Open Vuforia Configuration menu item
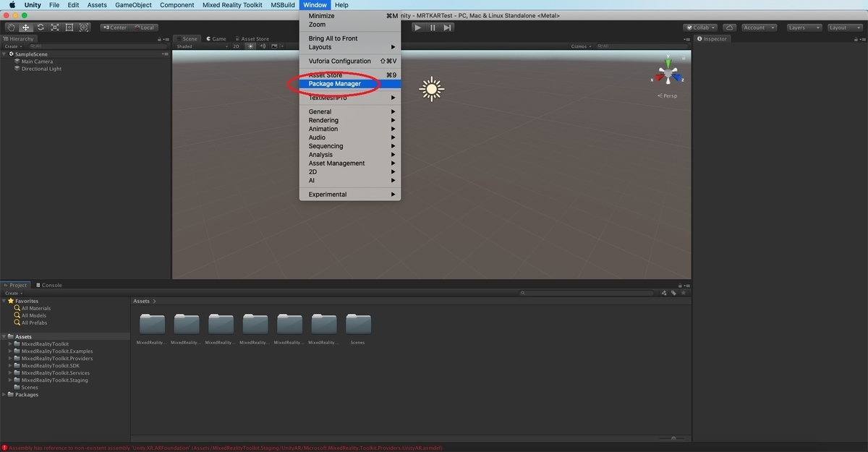 350,61
